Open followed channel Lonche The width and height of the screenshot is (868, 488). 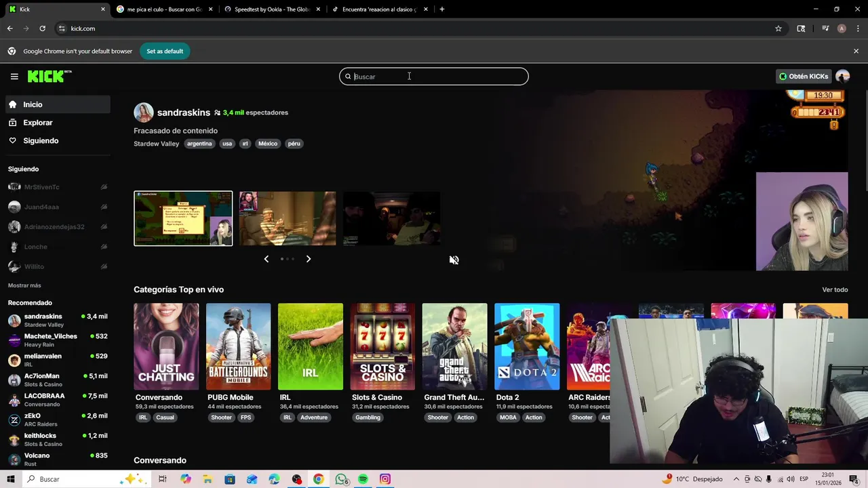[x=58, y=247]
